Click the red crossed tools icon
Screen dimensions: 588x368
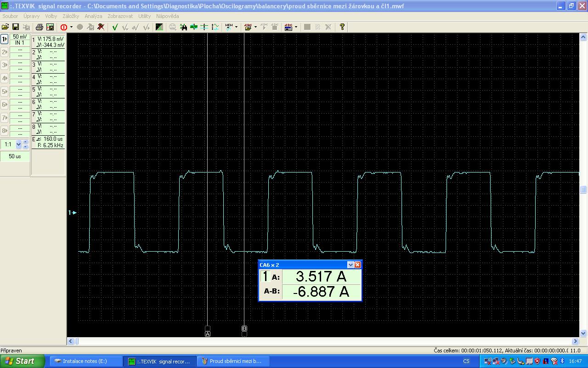(101, 27)
